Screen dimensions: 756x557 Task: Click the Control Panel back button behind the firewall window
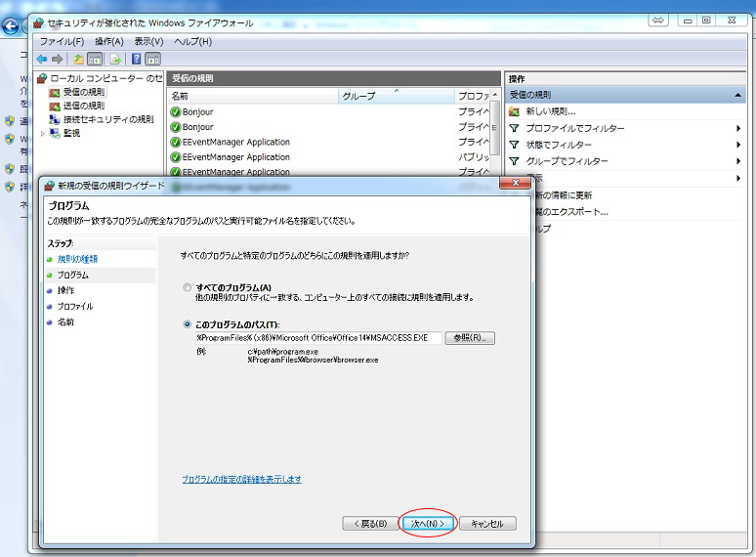[10, 26]
